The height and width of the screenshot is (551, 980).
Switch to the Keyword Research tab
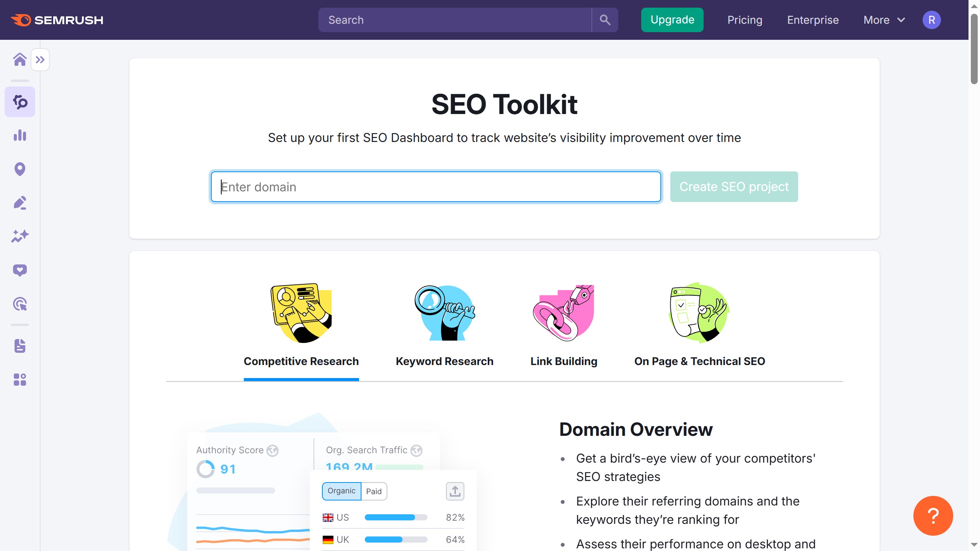click(444, 361)
